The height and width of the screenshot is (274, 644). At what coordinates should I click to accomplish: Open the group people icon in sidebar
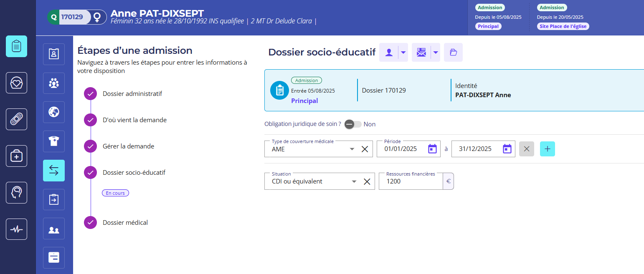[x=54, y=83]
